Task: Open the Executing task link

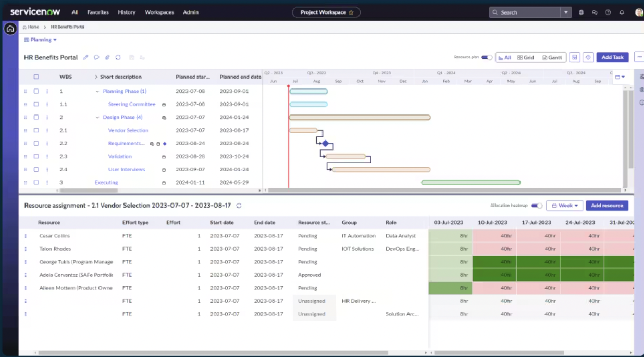Action: (x=106, y=182)
